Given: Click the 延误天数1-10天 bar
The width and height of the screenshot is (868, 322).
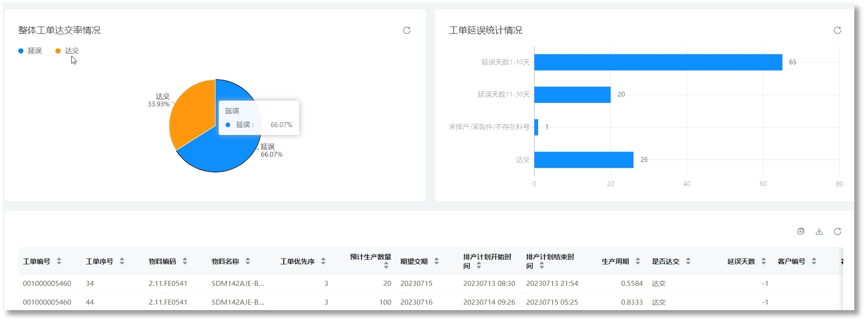Looking at the screenshot, I should click(658, 62).
